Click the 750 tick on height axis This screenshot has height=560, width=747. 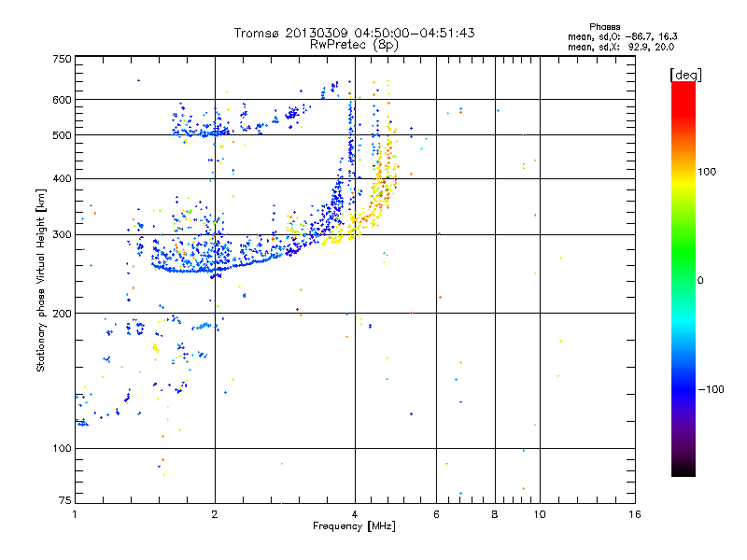click(62, 58)
